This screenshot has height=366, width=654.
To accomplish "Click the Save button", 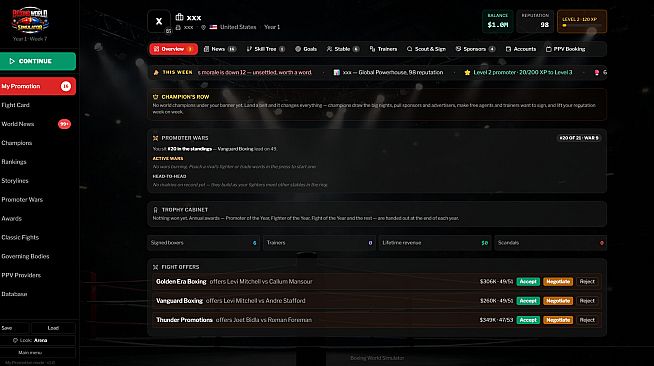I will [x=15, y=328].
